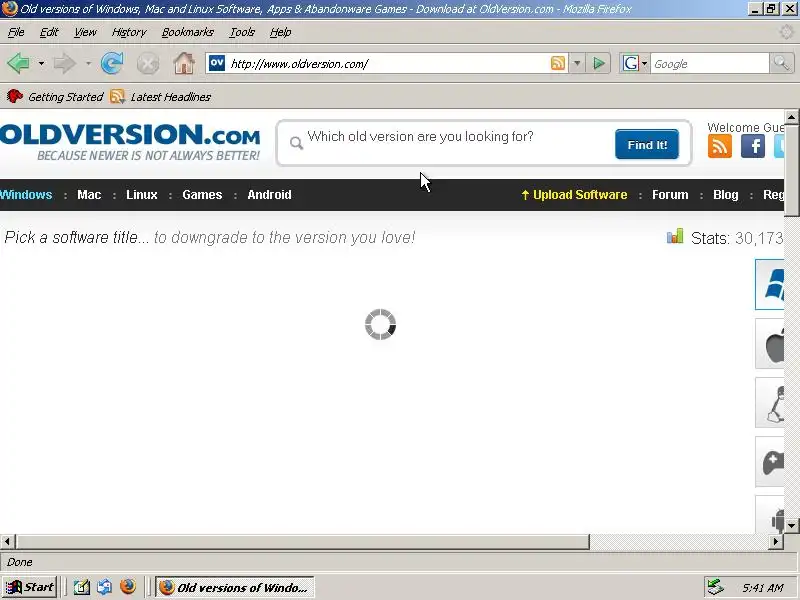800x600 pixels.
Task: Click the Windows Start button
Action: click(x=30, y=587)
